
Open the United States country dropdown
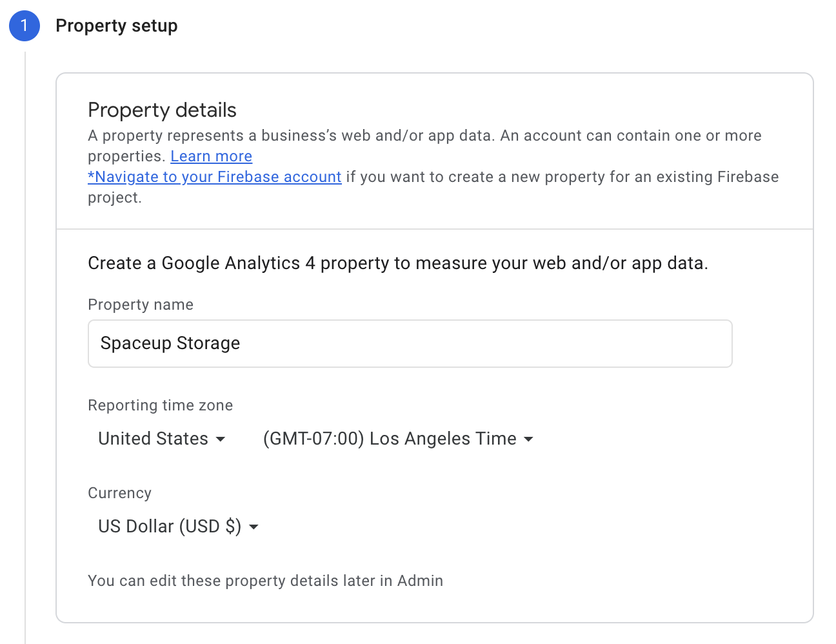pos(161,439)
